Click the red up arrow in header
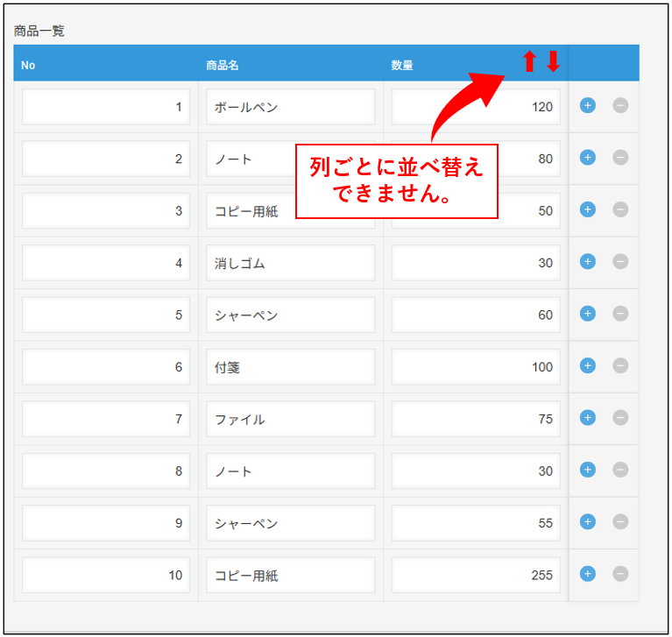672x637 pixels. click(x=528, y=61)
